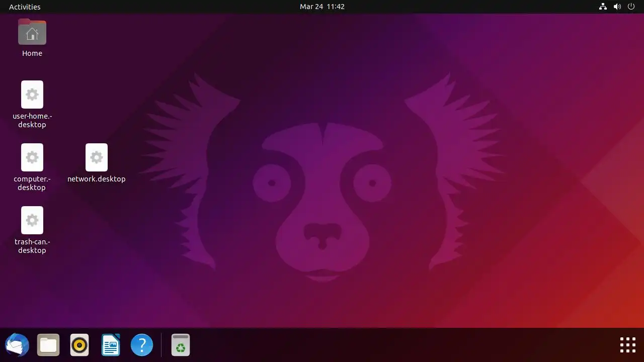This screenshot has height=362, width=644.
Task: Click the "Home" label text
Action: pos(32,53)
